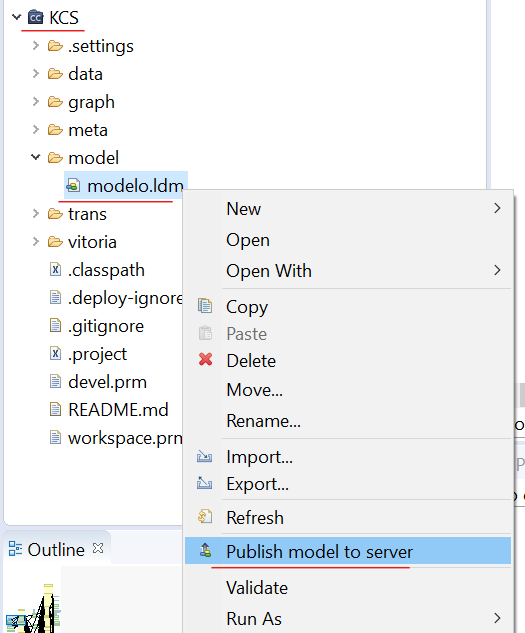
Task: Select the .classpath file
Action: (x=106, y=270)
